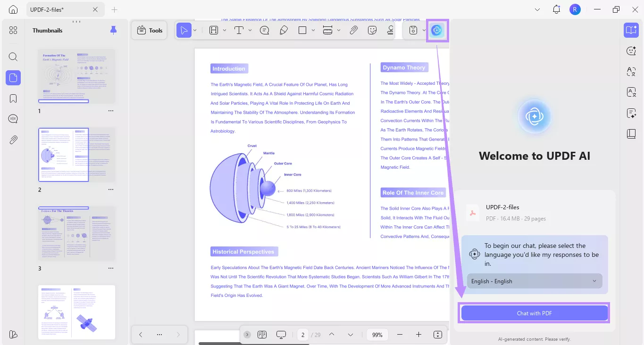Select the measure ruler tool

328,30
